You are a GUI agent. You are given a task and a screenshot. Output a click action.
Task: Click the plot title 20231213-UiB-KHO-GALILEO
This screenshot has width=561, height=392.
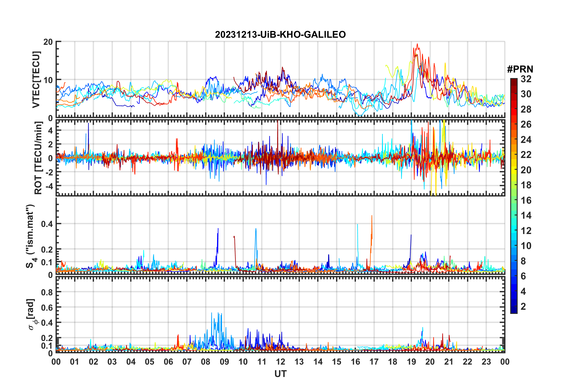[x=280, y=34]
